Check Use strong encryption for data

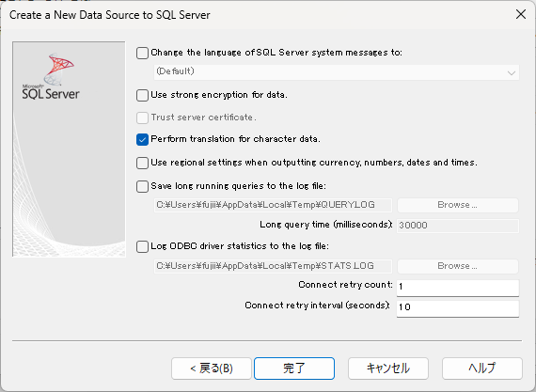click(142, 95)
